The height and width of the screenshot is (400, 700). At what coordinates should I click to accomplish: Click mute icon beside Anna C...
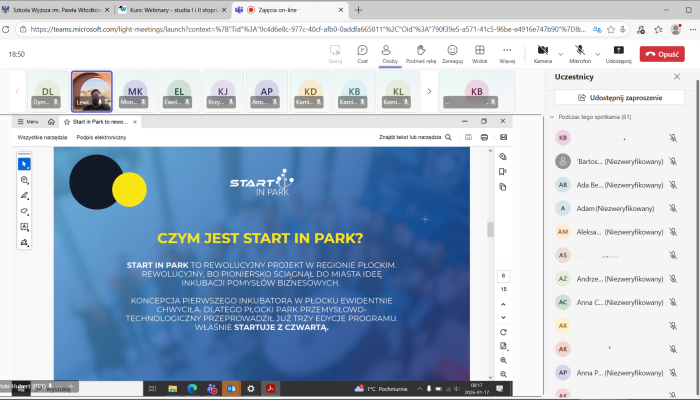click(673, 302)
